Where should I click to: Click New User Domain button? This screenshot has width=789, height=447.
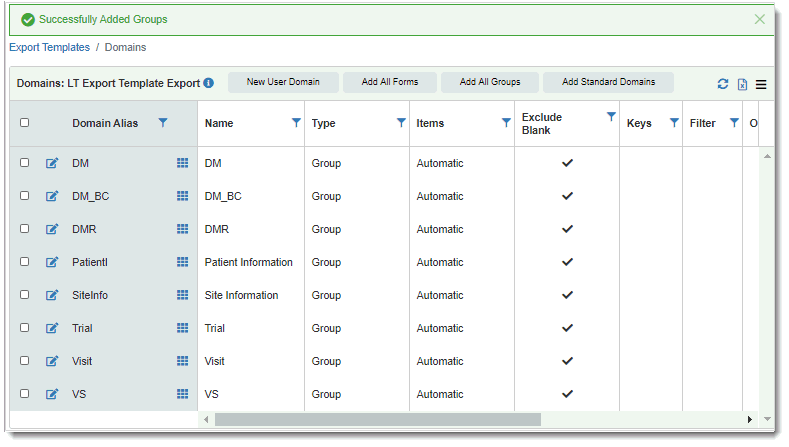[283, 82]
